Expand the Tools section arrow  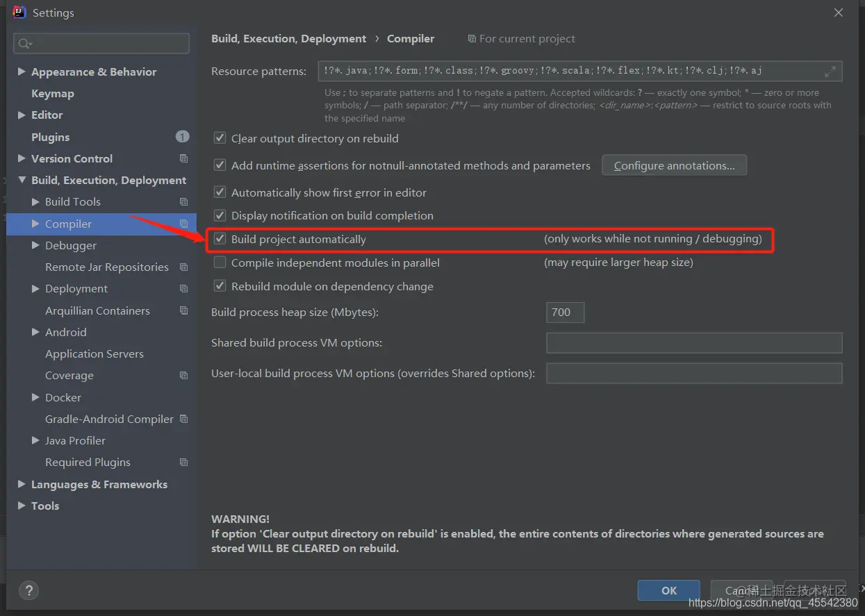(x=22, y=506)
